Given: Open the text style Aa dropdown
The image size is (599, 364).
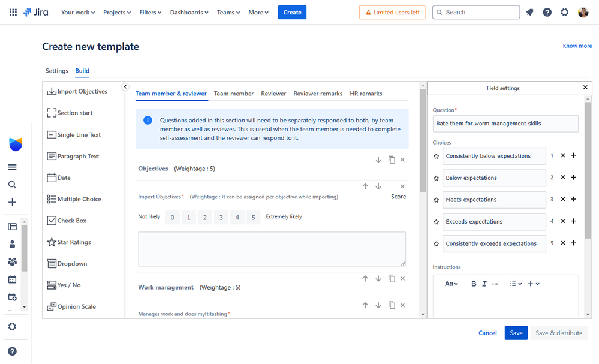Looking at the screenshot, I should 451,284.
